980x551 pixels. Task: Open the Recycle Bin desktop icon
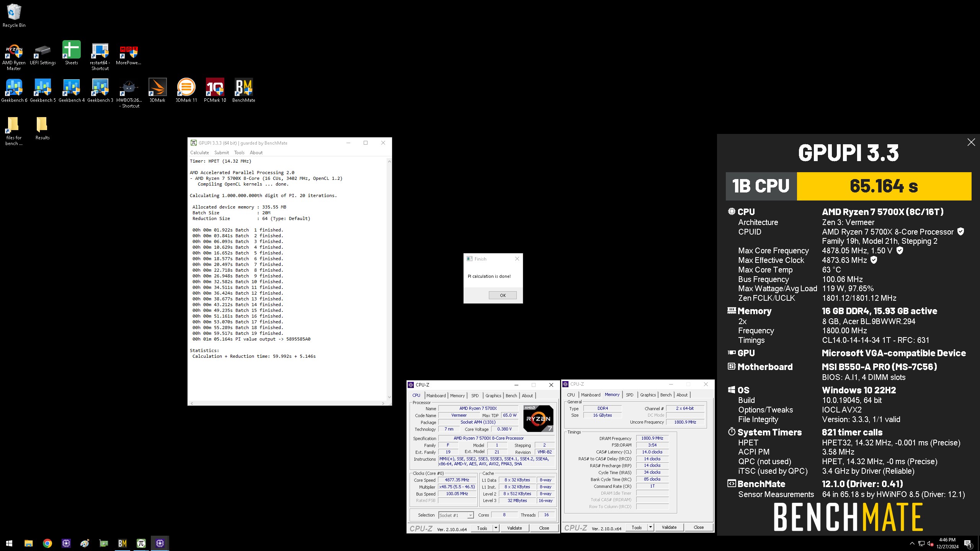(14, 16)
